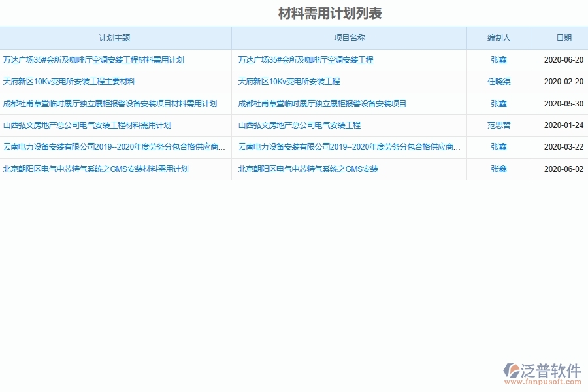
Task: Open 成都杜甫草堂临时展厅材料需用计划
Action: tap(111, 103)
